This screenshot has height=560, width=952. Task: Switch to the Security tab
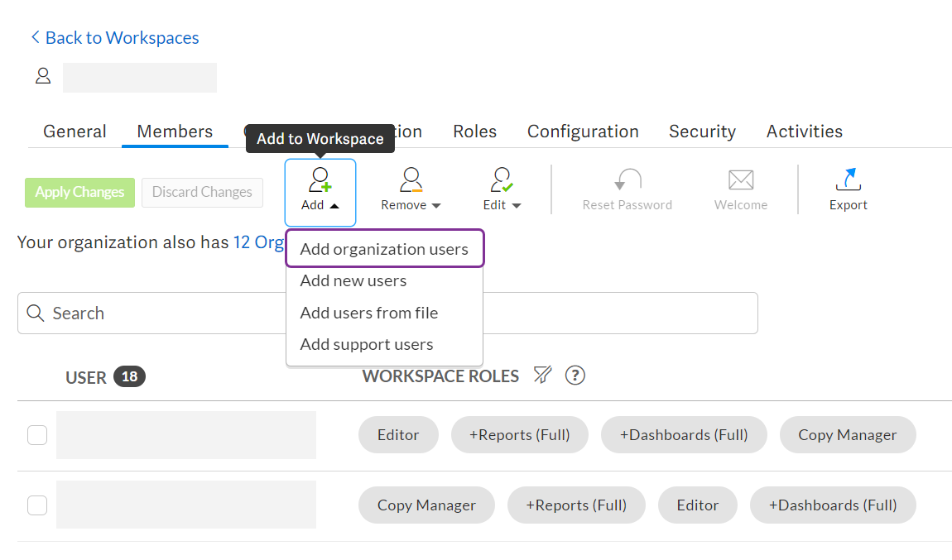pos(702,131)
